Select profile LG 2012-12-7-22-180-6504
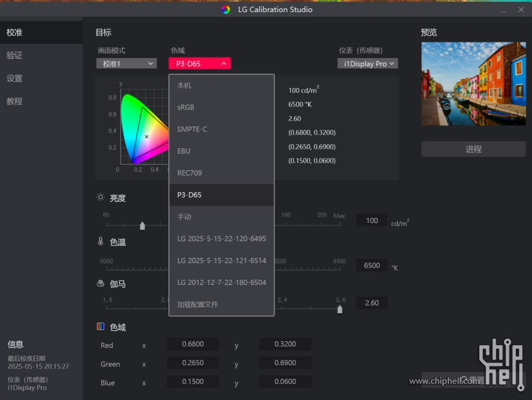The height and width of the screenshot is (400, 532). click(221, 283)
